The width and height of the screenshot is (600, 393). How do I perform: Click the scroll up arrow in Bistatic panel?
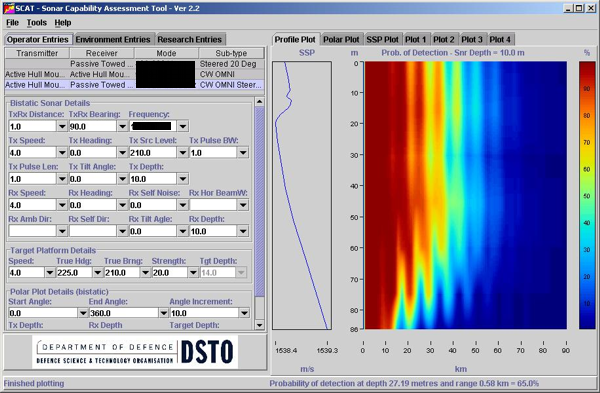tap(259, 102)
